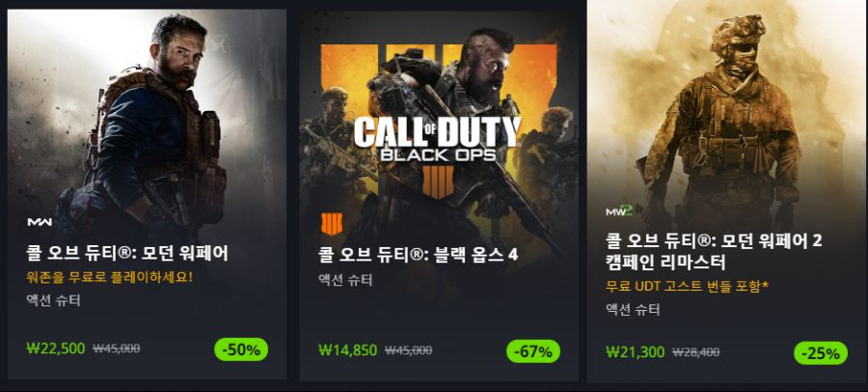Select the ₩22,500 sale price
868x392 pixels.
(x=55, y=349)
